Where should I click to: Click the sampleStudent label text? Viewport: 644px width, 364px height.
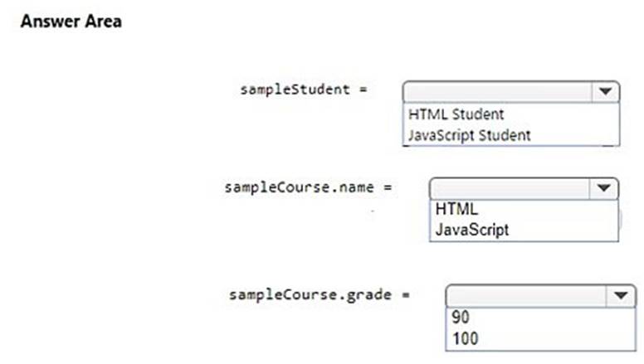tap(295, 90)
